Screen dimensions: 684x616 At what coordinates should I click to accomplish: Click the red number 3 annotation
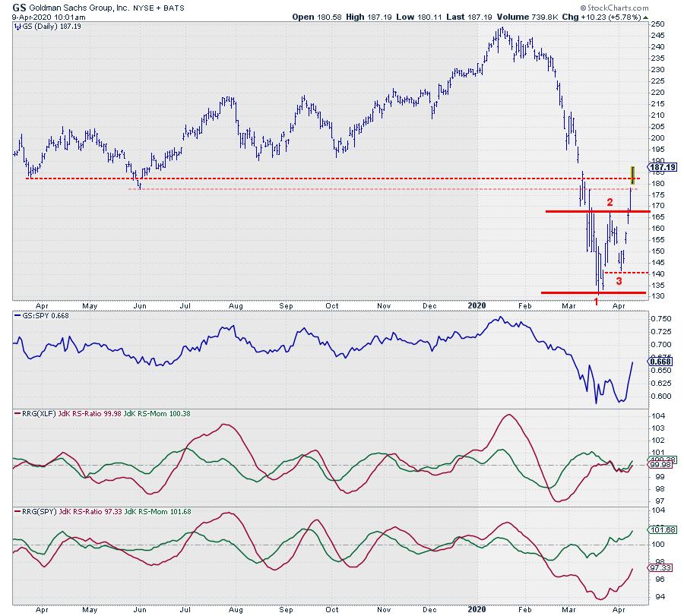point(619,281)
